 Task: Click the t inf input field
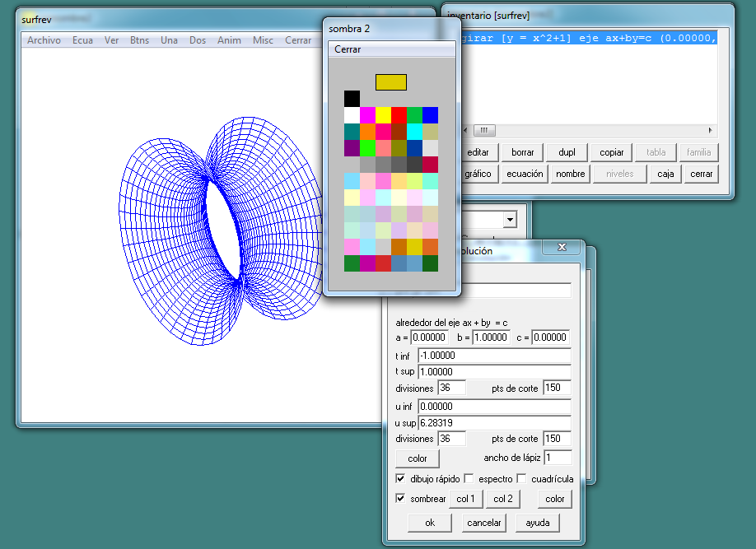pyautogui.click(x=493, y=355)
